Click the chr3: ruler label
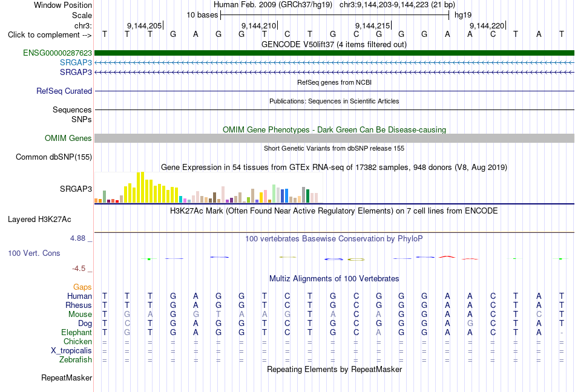Viewport: 575px width, 392px height. pos(83,25)
